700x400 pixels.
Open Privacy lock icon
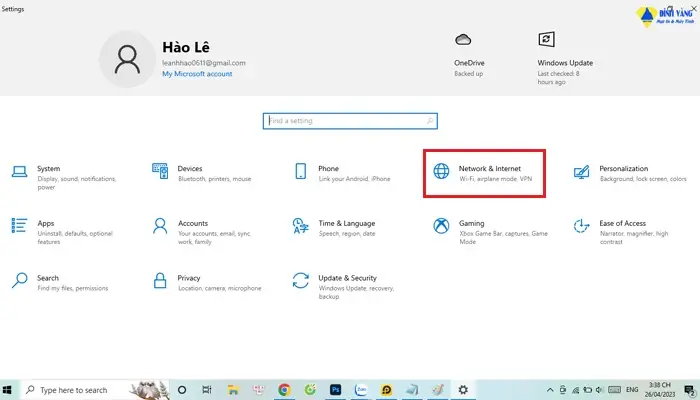click(160, 280)
